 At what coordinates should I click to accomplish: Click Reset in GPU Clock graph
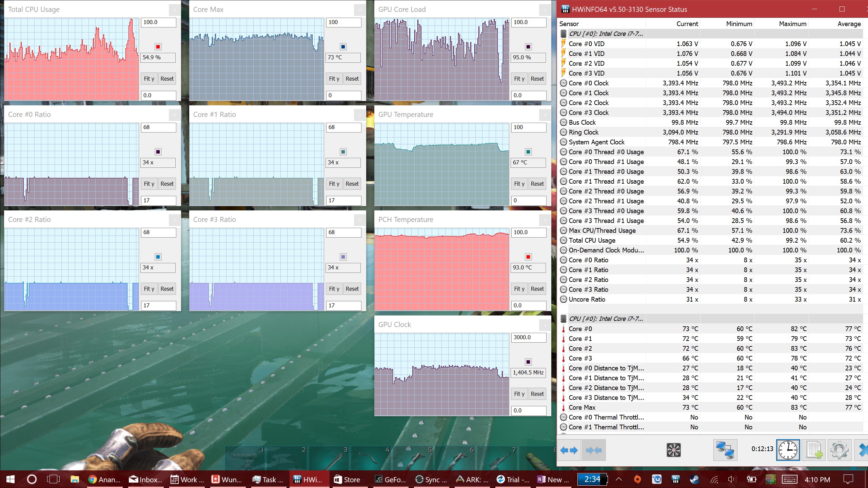pyautogui.click(x=537, y=394)
